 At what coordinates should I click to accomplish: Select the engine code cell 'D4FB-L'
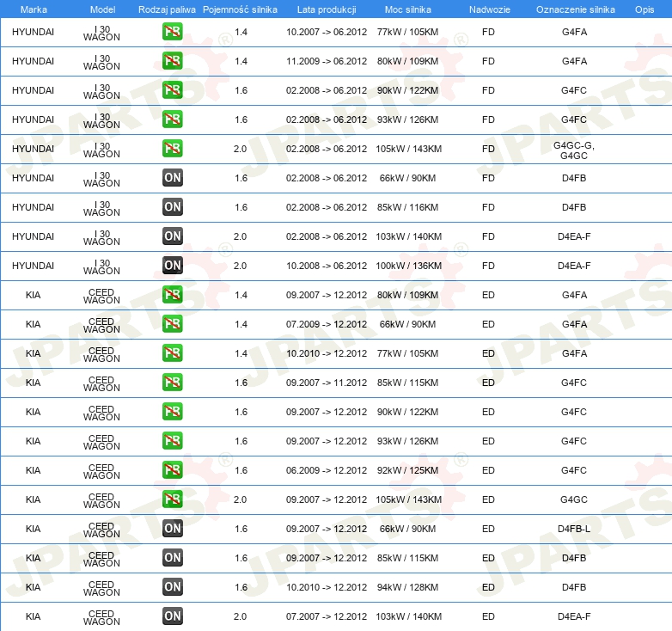(x=574, y=529)
